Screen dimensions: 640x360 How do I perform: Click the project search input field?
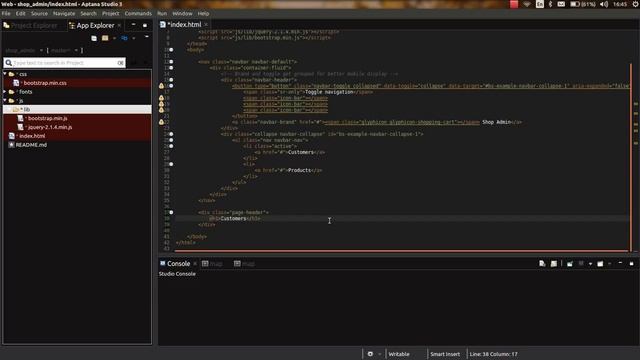pyautogui.click(x=64, y=63)
